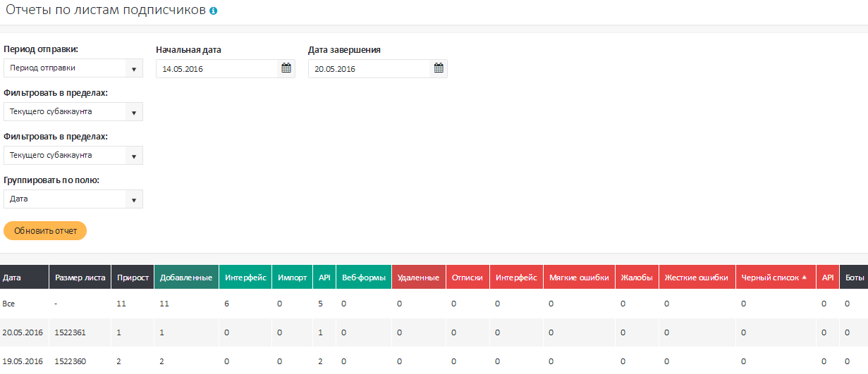
Task: Click the Жесткие ошибки column header
Action: coord(696,278)
